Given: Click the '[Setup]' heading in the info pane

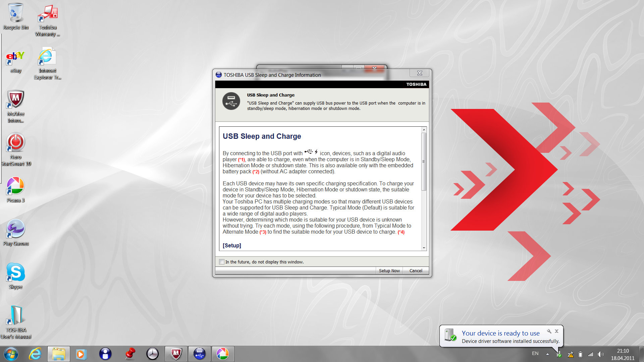Looking at the screenshot, I should (232, 245).
